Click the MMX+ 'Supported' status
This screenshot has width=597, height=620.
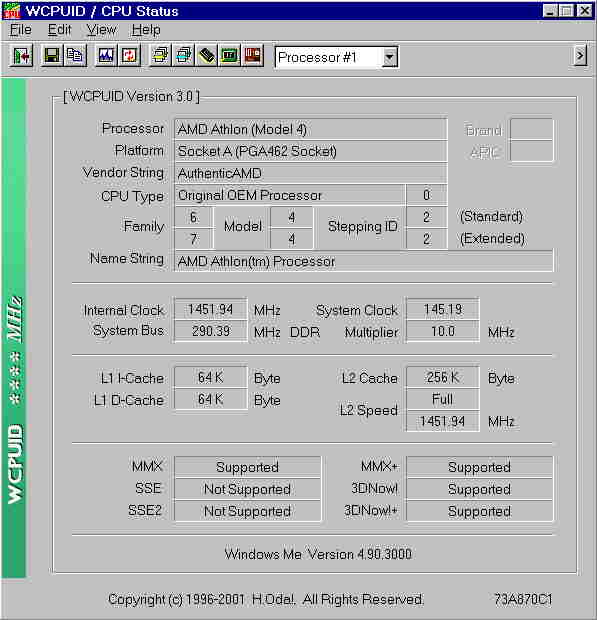pyautogui.click(x=480, y=467)
